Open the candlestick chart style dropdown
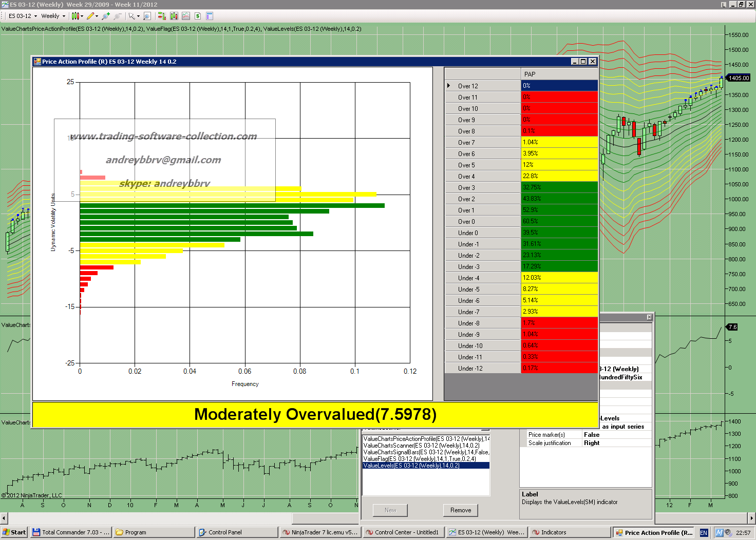This screenshot has height=540, width=756. pos(77,16)
